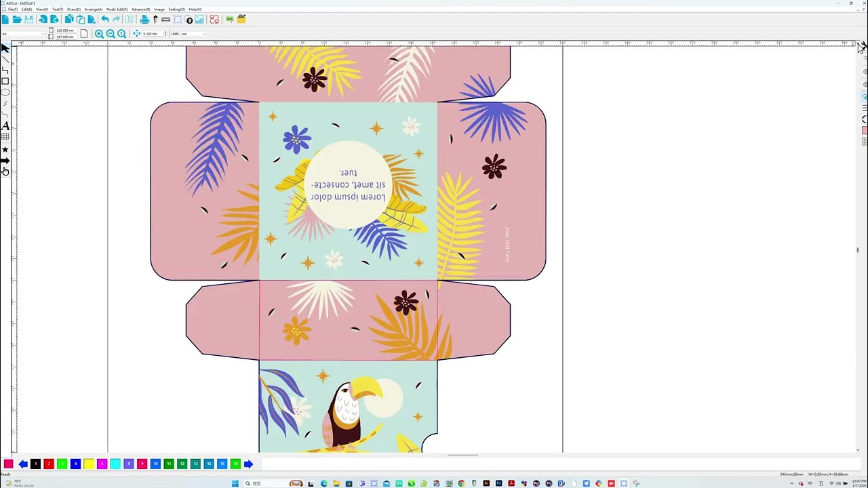Screen dimensions: 868x488
Task: Copy the selection via the toolbar icon
Action: click(69, 19)
